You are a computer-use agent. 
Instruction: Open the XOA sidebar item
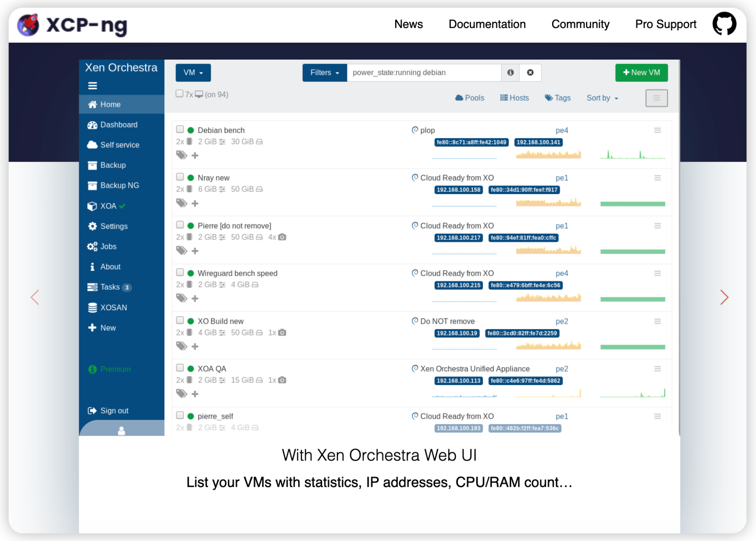click(x=122, y=206)
